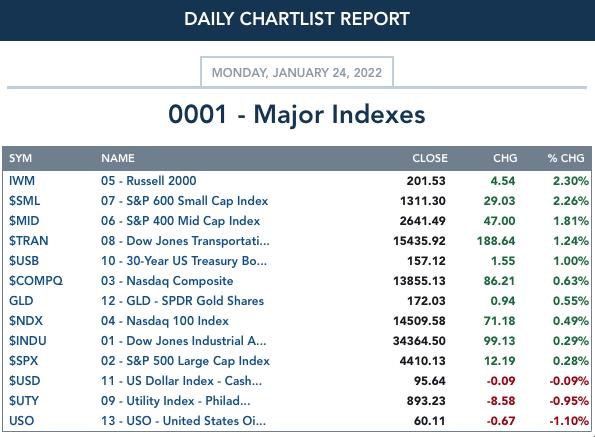Open the IWM symbol link

(22, 181)
